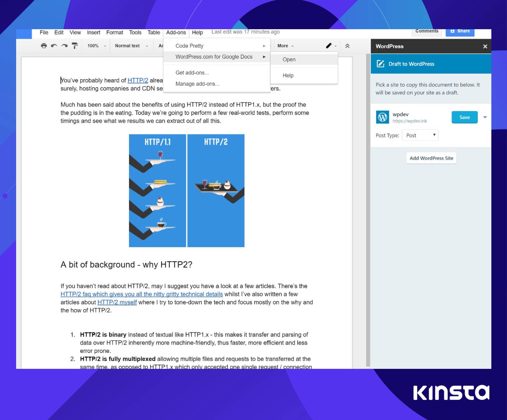Click the Add-ons menu

pyautogui.click(x=176, y=32)
